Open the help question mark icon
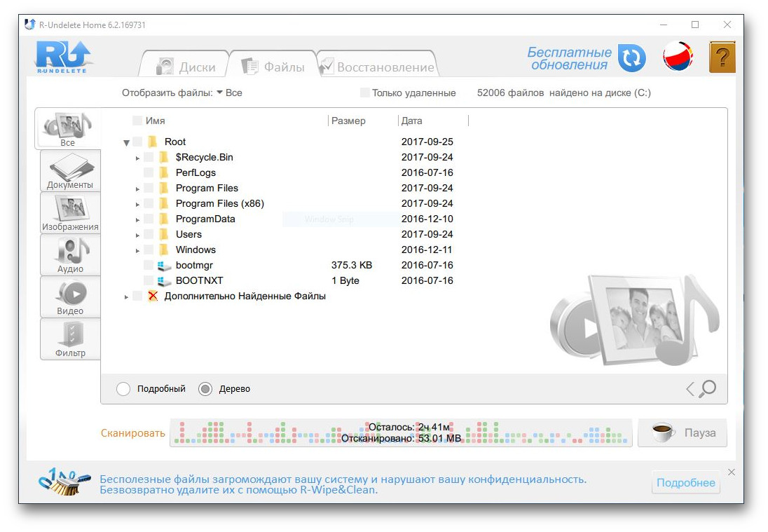 pyautogui.click(x=722, y=57)
